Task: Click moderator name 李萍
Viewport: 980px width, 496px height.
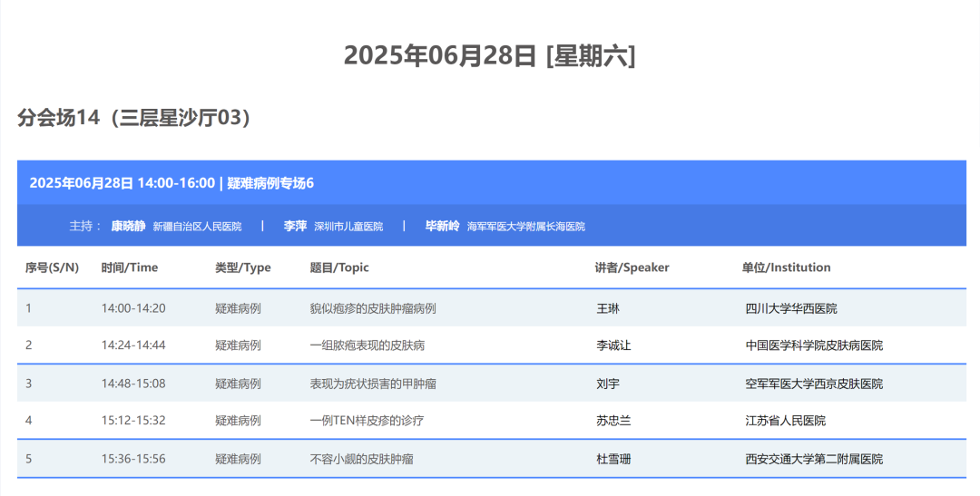Action: pyautogui.click(x=295, y=226)
